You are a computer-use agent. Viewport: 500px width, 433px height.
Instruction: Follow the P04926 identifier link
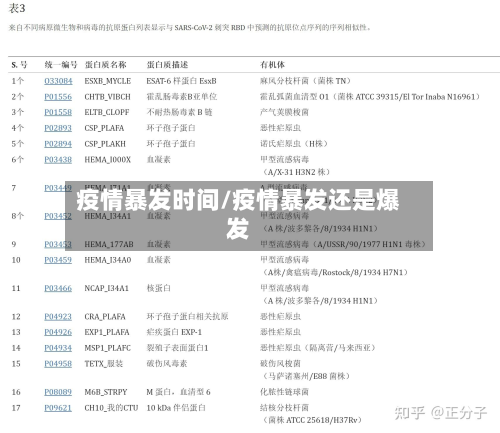[58, 332]
